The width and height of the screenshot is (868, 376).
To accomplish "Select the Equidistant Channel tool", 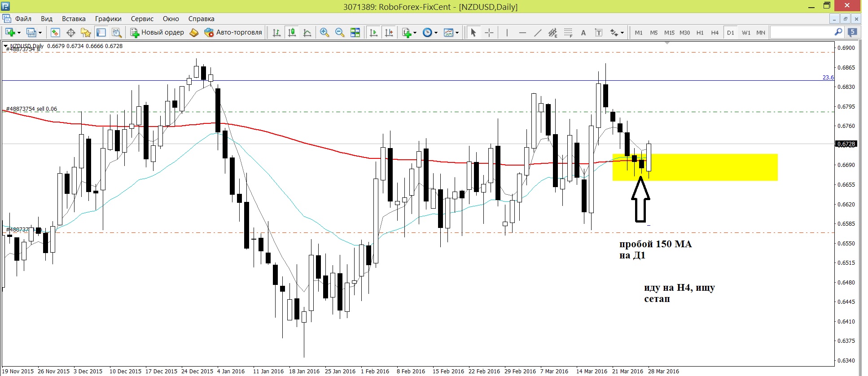I will 553,32.
